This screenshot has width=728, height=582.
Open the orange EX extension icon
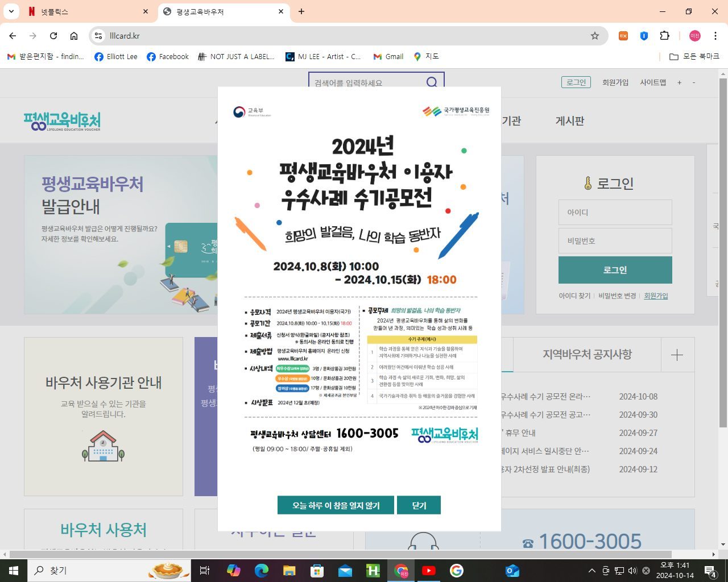623,36
